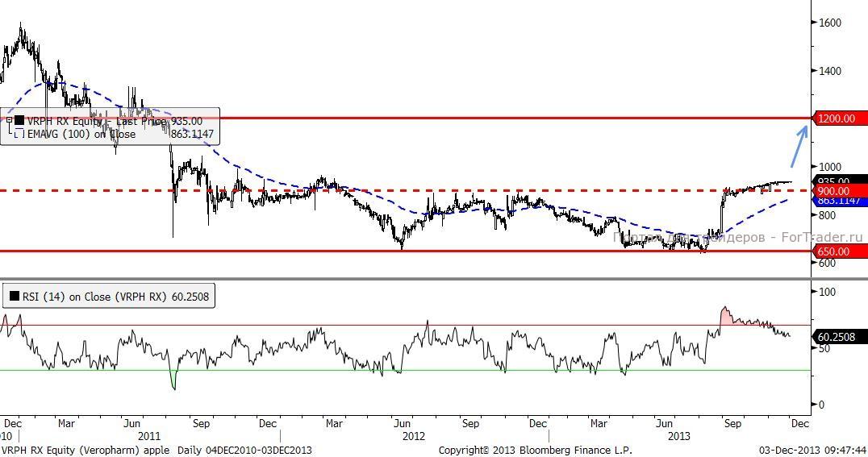Click the Last Price value 935.00 in legend

186,121
